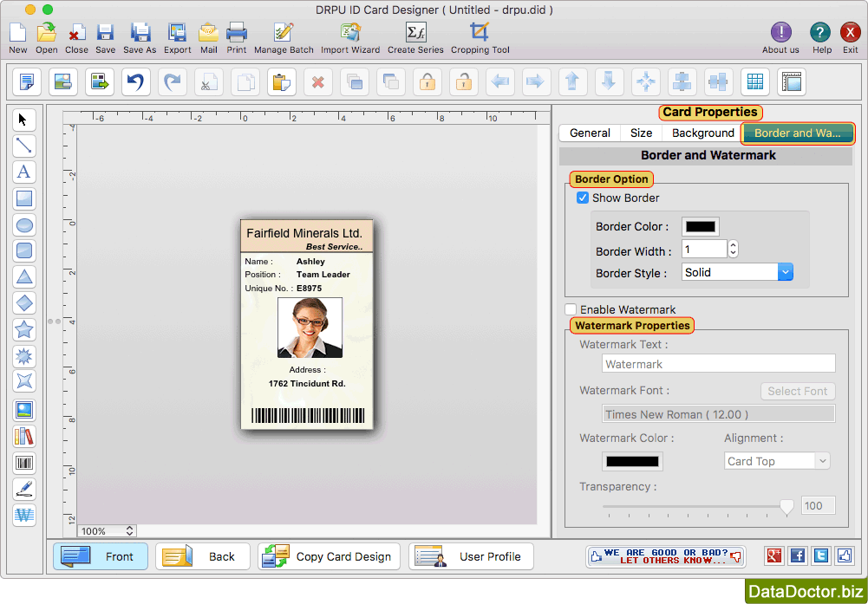Uncheck the Show Border checkbox
Screen dimensions: 868x604
583,198
